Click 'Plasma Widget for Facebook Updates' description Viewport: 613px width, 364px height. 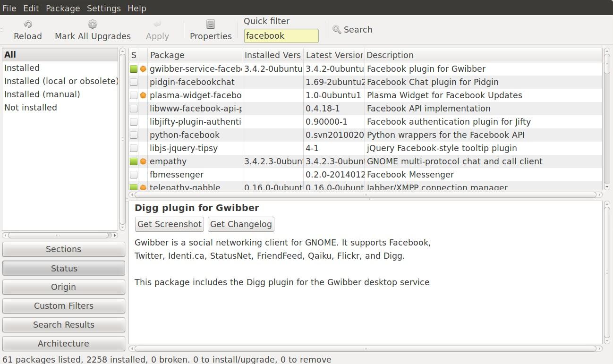[x=444, y=95]
